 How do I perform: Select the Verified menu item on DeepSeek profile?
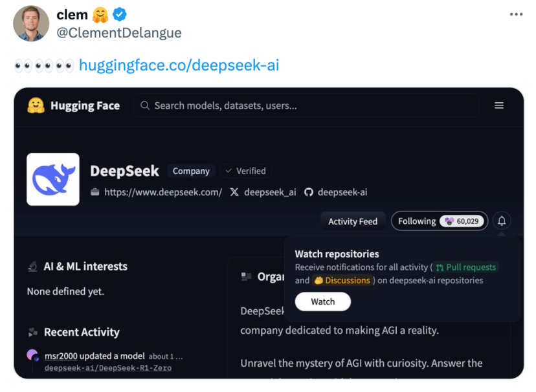click(x=245, y=171)
